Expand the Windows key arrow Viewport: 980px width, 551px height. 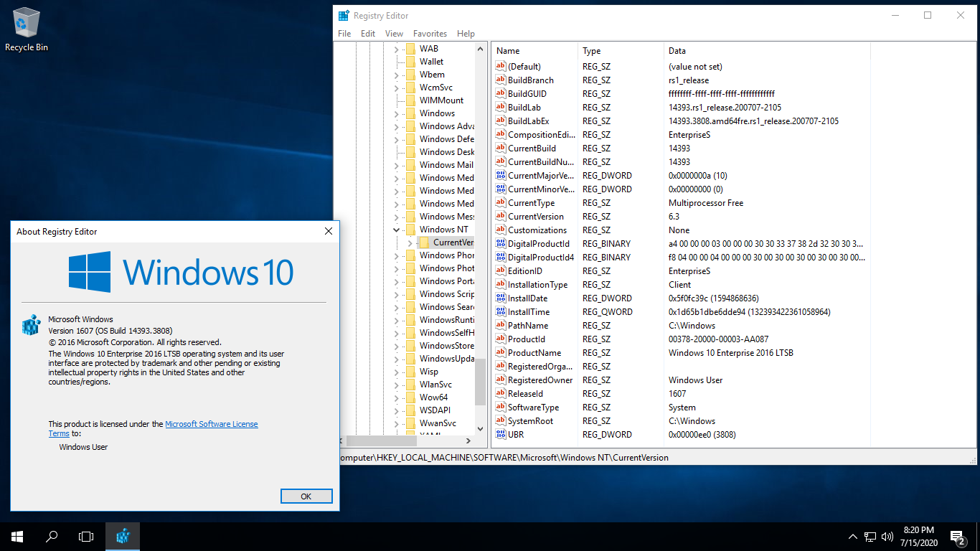pos(396,113)
